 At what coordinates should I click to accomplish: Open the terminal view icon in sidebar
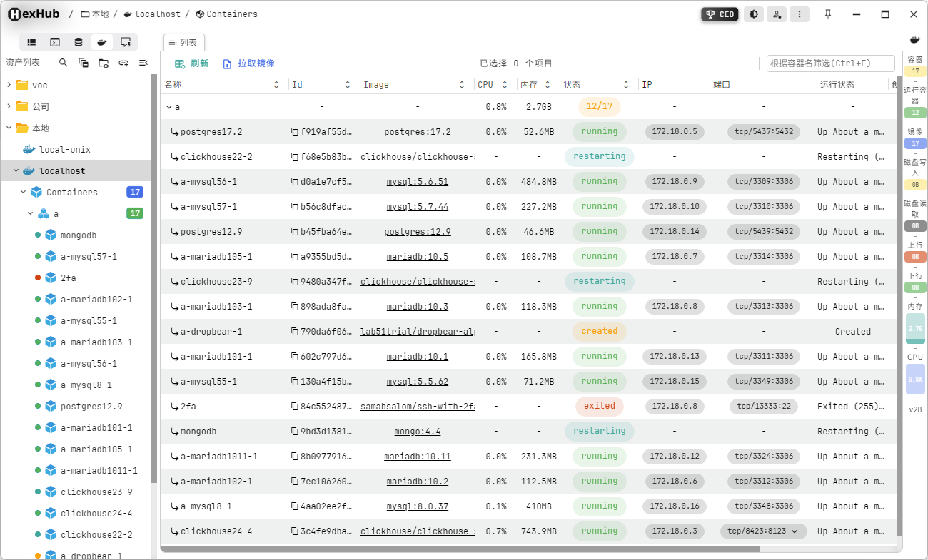coord(55,42)
